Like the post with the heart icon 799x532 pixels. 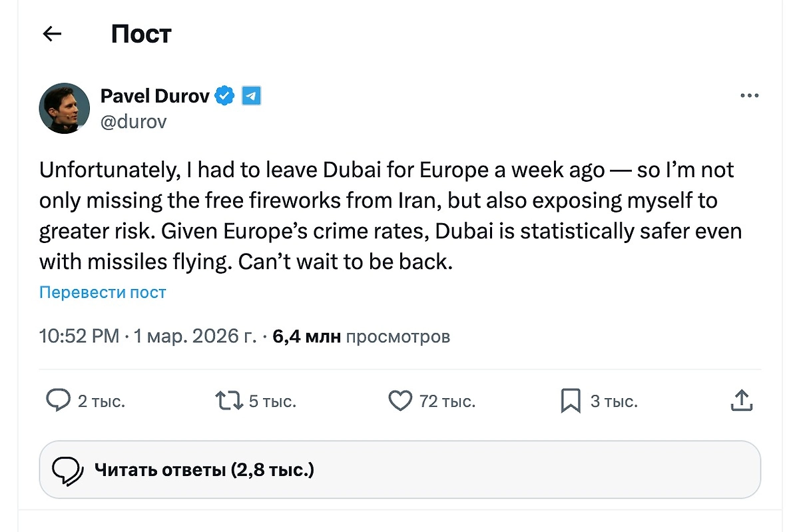(x=400, y=401)
